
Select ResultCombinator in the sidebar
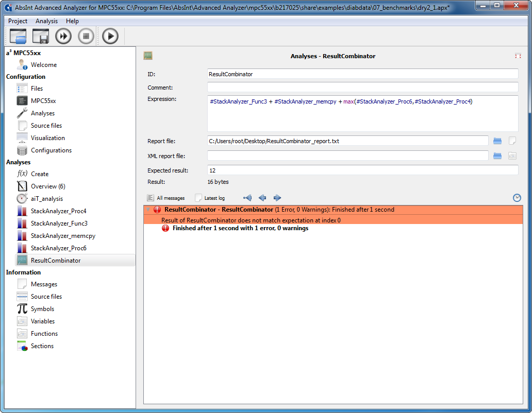(75, 260)
